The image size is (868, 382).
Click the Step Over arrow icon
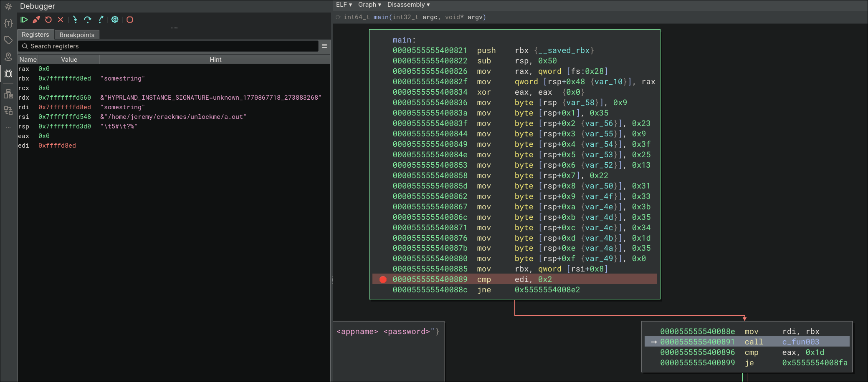pyautogui.click(x=87, y=20)
